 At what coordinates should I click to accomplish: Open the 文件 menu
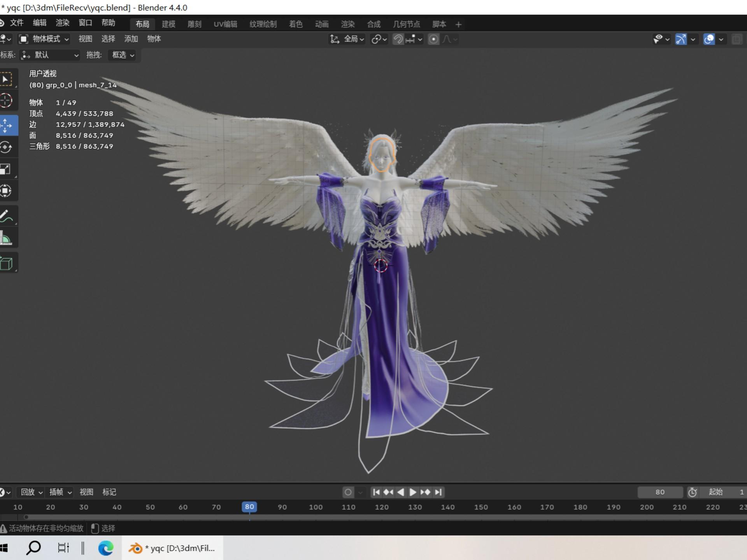[17, 23]
